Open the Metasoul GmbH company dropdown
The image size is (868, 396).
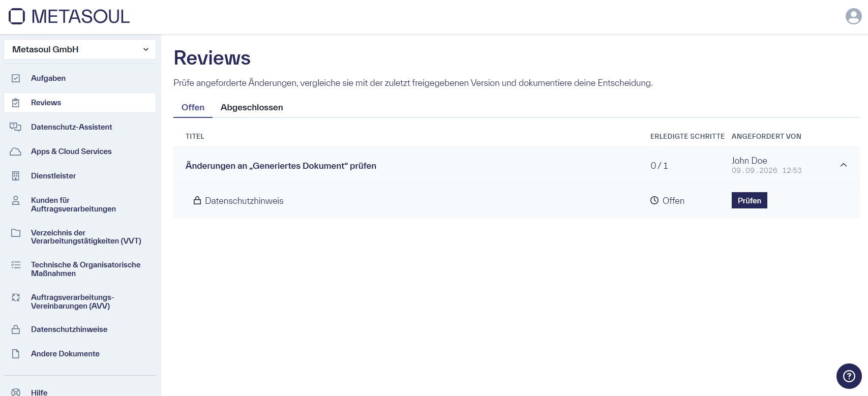[80, 49]
